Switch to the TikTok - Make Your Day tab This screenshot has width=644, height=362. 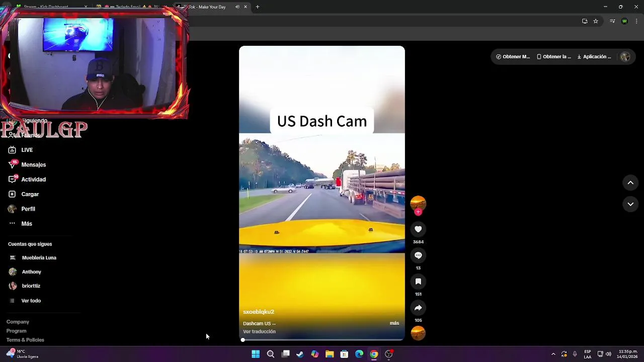pyautogui.click(x=211, y=7)
